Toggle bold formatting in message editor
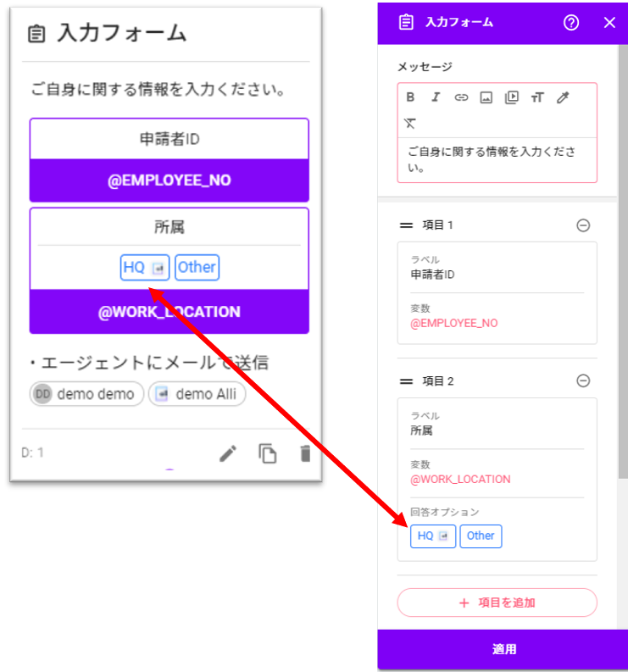The image size is (628, 672). (x=410, y=97)
